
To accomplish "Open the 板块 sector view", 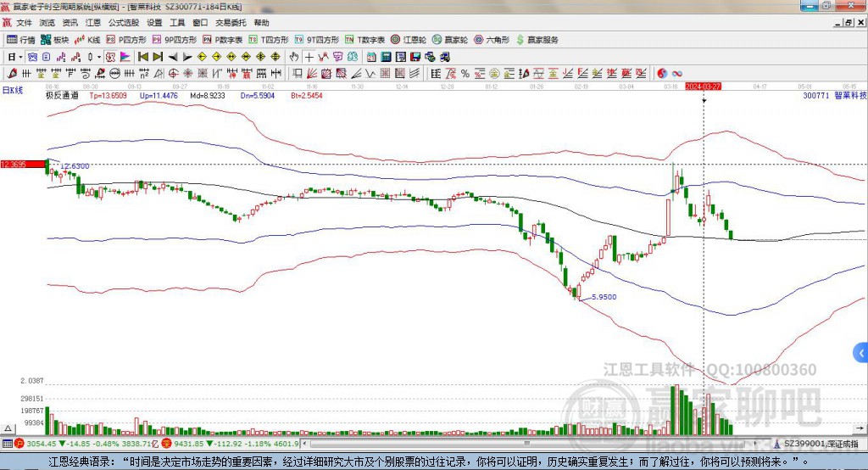I will pyautogui.click(x=54, y=40).
